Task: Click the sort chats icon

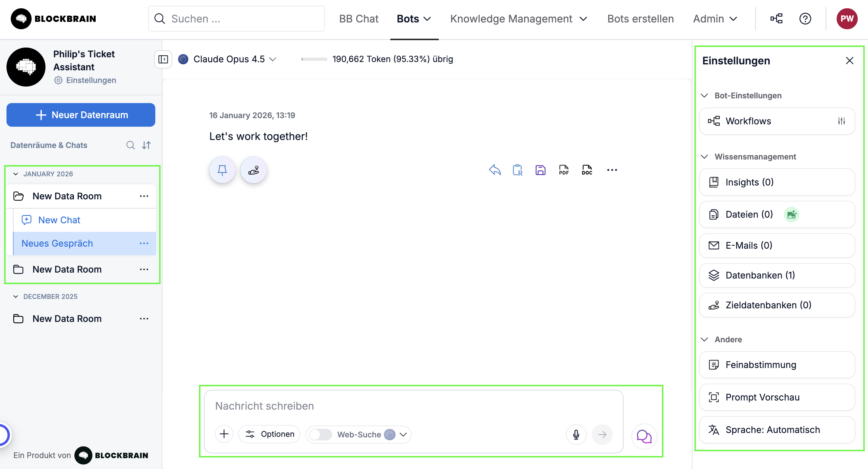Action: [x=146, y=145]
